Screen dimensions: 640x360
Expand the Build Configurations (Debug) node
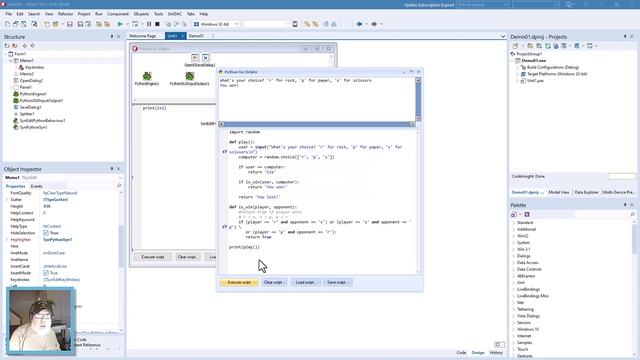click(518, 67)
